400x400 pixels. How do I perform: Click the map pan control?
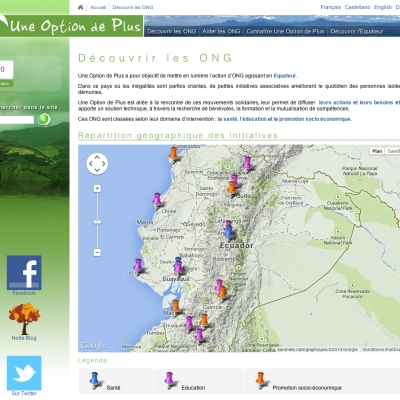tap(97, 164)
